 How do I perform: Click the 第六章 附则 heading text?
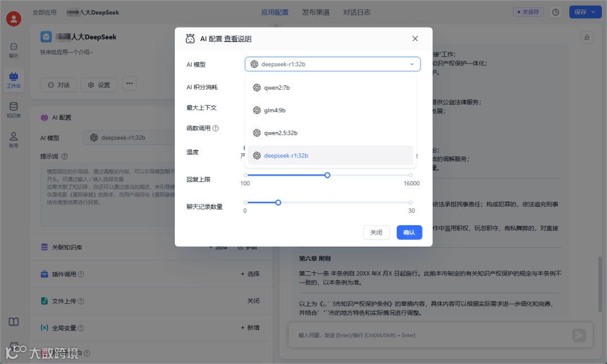coord(314,258)
